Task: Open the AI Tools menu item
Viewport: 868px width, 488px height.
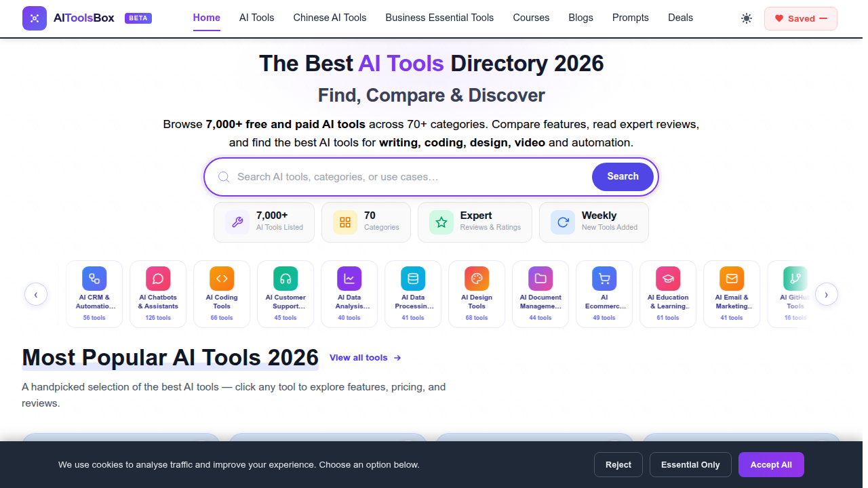Action: (257, 18)
